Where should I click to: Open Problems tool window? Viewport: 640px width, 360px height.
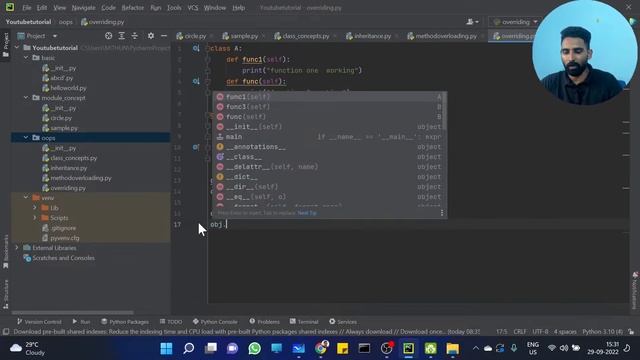point(264,322)
